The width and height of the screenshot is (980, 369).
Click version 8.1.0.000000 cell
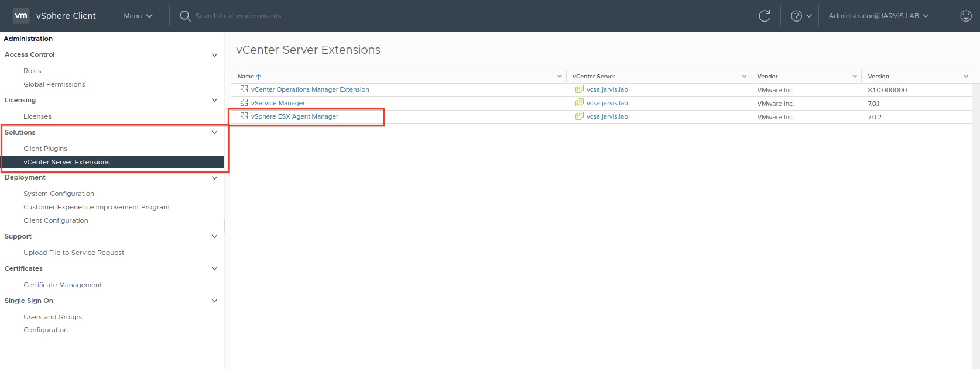887,90
